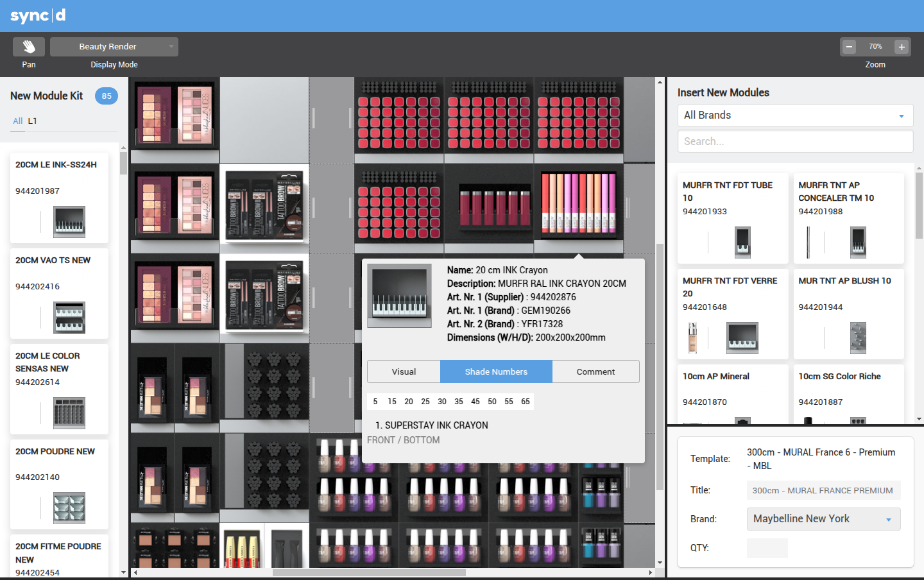
Task: Zoom in with the plus button
Action: (902, 47)
